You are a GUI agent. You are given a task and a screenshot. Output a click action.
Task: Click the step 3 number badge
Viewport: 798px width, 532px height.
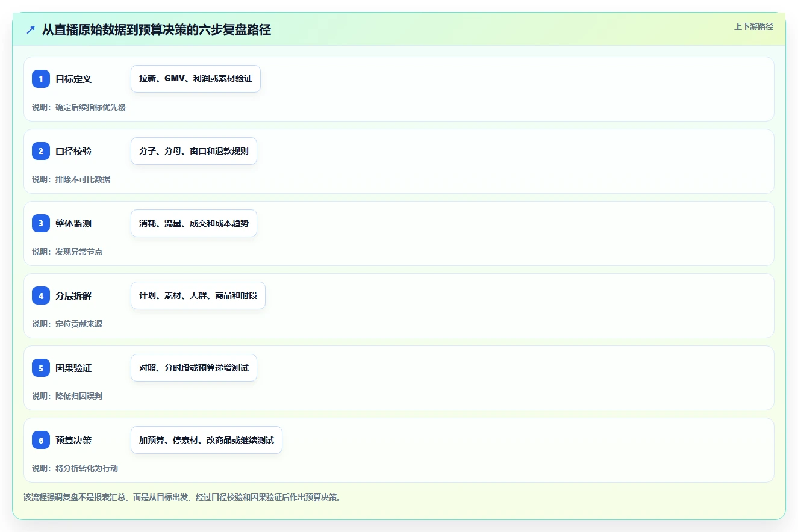[x=41, y=223]
